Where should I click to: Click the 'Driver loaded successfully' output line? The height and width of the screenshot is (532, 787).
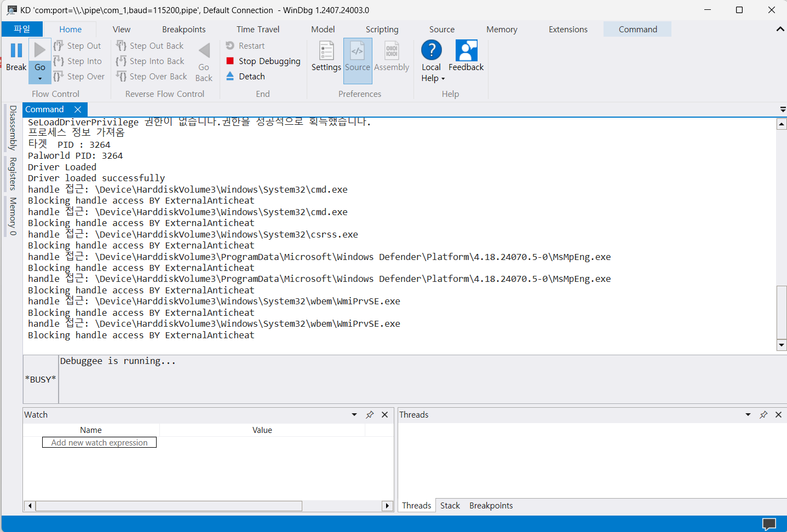[96, 178]
